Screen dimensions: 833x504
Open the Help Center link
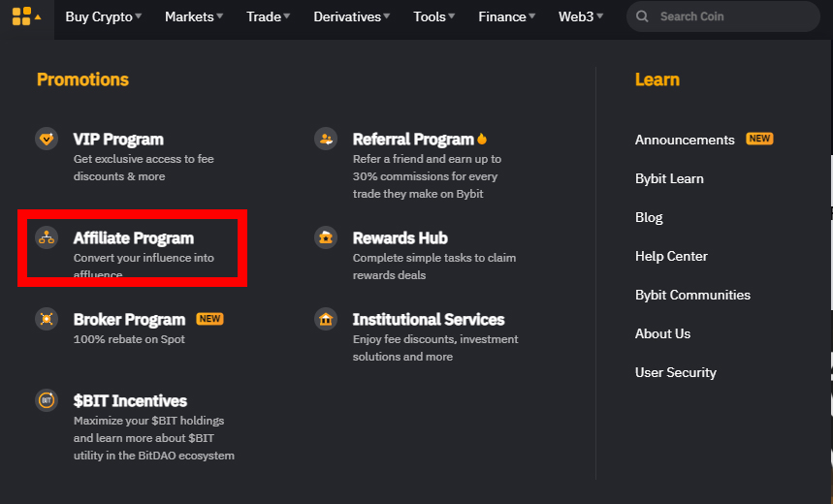click(x=671, y=256)
